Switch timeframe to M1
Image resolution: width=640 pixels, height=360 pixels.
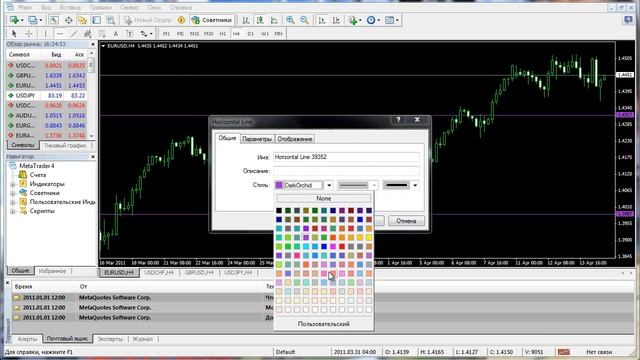(166, 33)
